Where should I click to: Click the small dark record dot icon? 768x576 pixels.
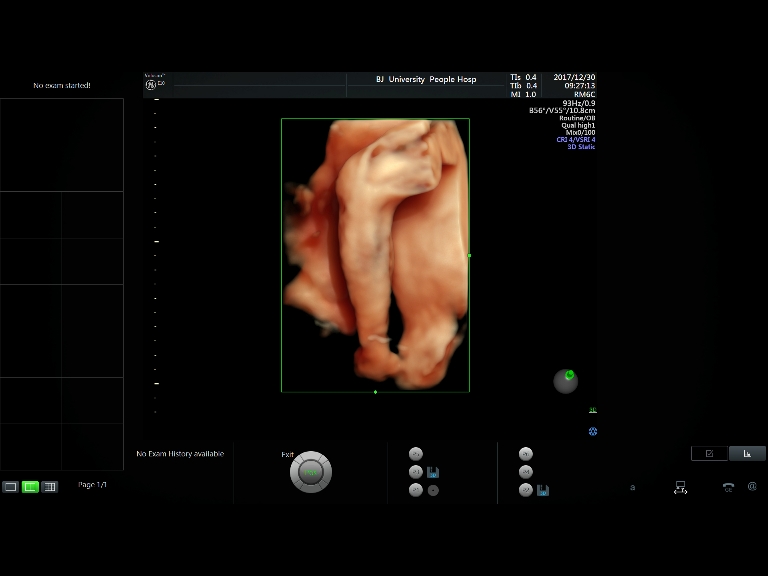pos(433,490)
